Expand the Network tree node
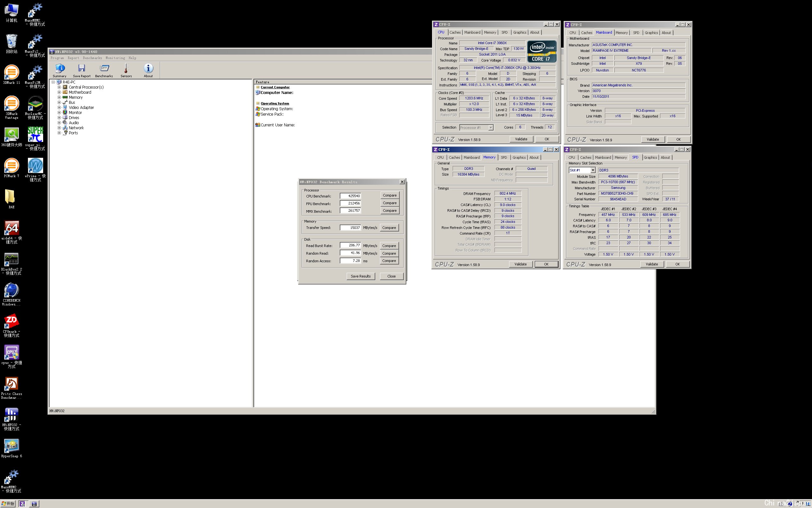The image size is (812, 508). [59, 128]
